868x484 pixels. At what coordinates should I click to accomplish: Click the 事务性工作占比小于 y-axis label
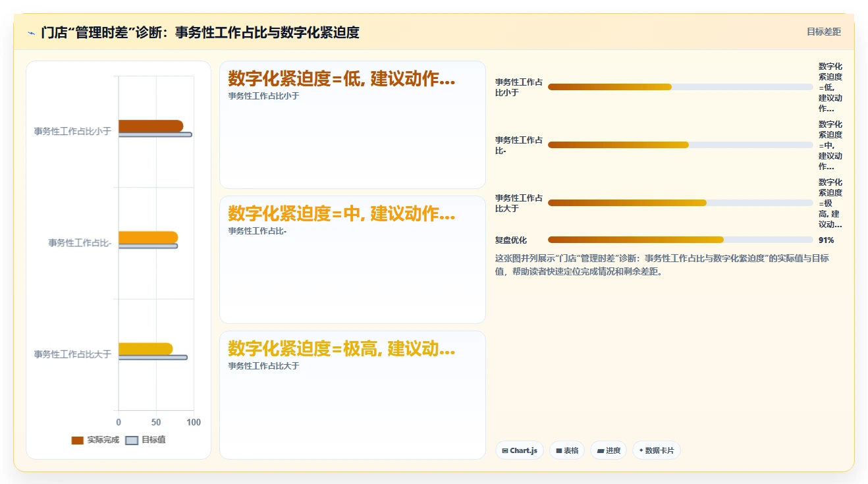(72, 131)
